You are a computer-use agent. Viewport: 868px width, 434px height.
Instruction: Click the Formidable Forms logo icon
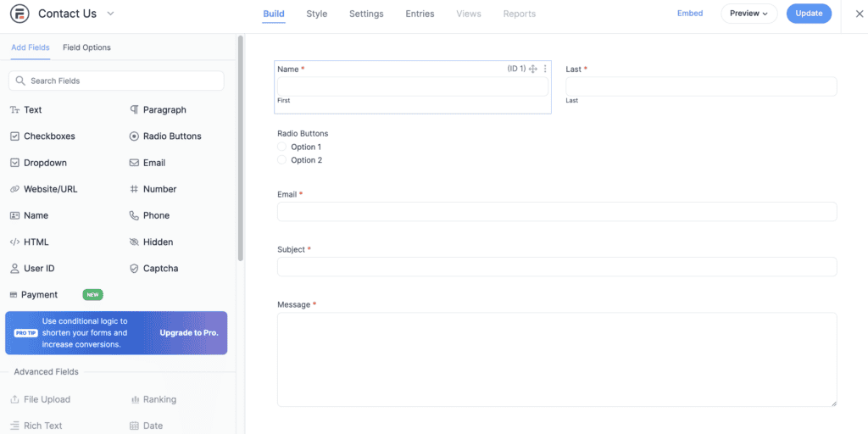pos(20,14)
